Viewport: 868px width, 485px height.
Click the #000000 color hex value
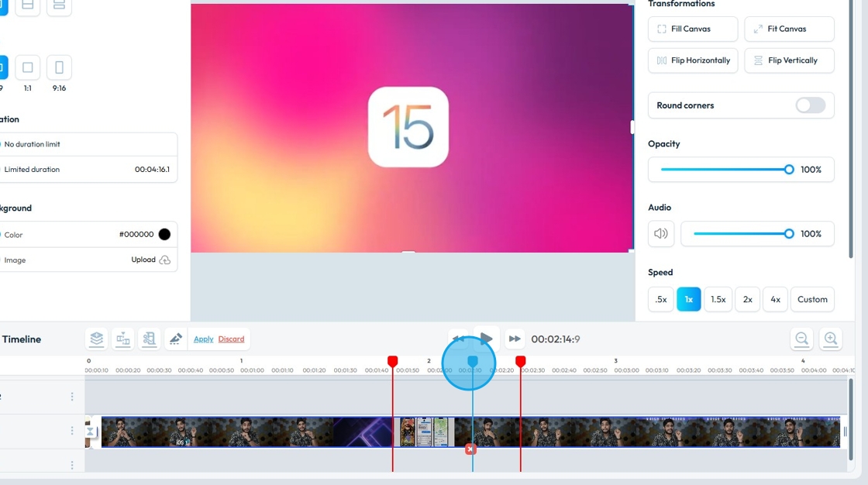(136, 234)
